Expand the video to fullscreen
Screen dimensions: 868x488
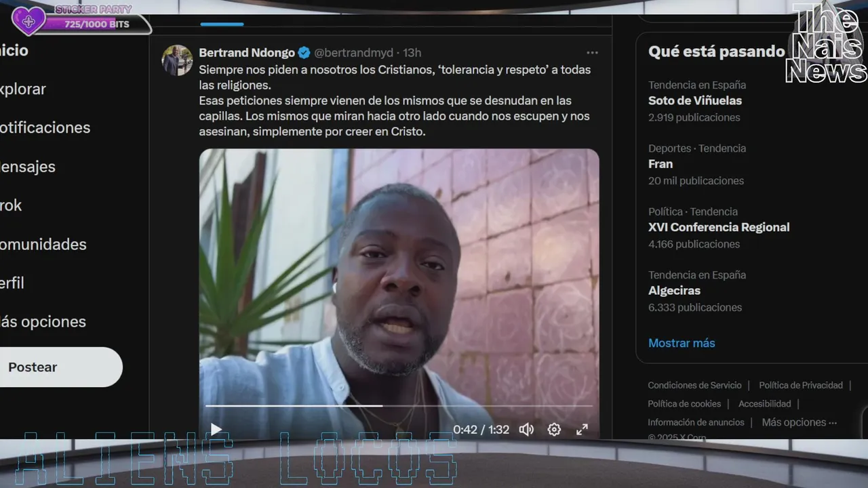[x=582, y=429]
